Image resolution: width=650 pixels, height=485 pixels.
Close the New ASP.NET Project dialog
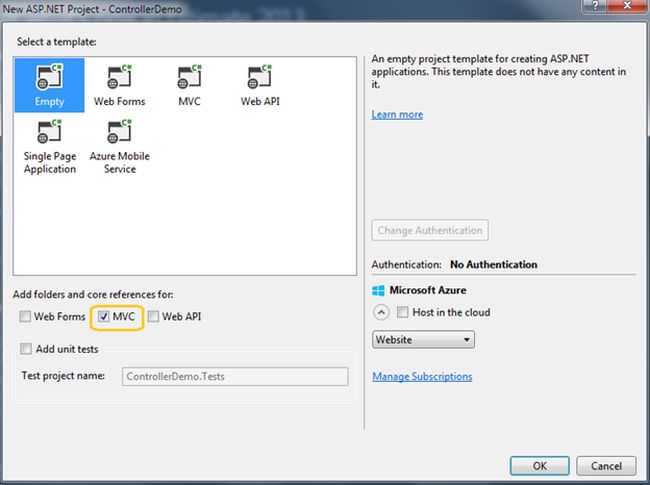click(627, 6)
